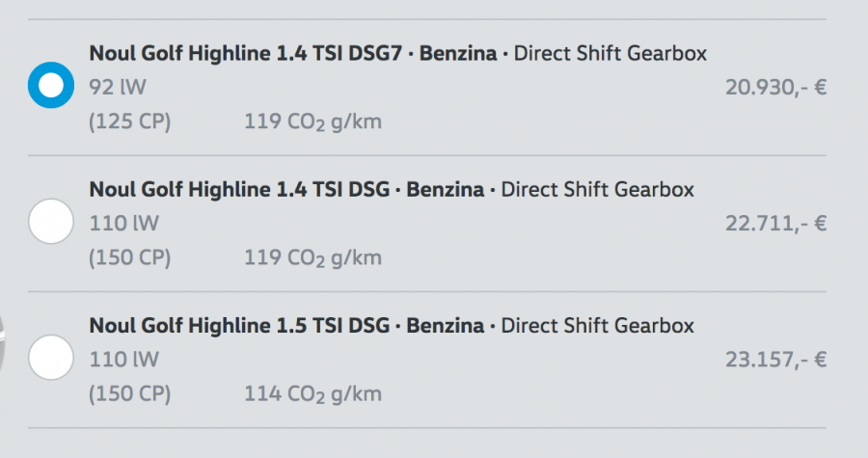The width and height of the screenshot is (868, 458).
Task: Click the 22.711 € price
Action: click(x=775, y=224)
